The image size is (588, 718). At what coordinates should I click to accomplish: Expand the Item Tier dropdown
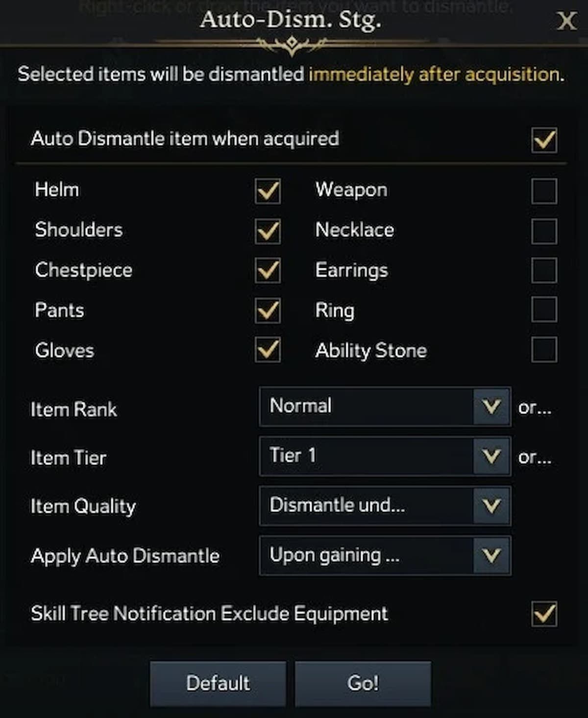click(385, 456)
